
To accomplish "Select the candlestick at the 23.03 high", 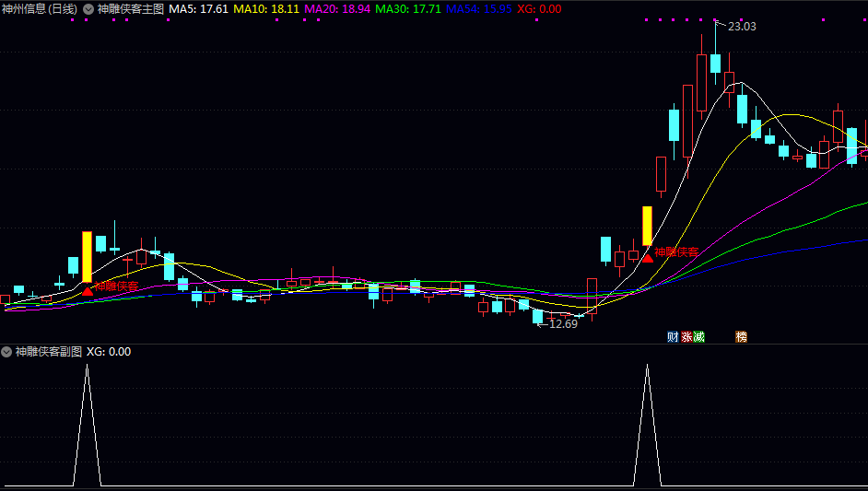I will point(715,64).
